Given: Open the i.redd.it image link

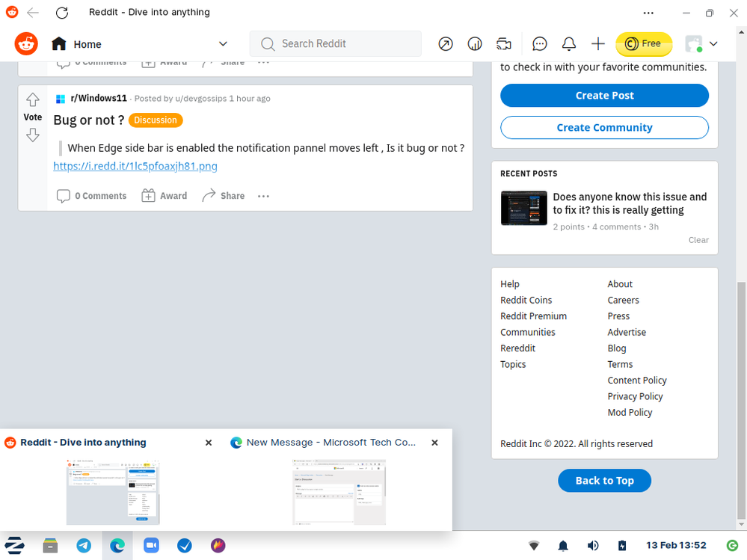Looking at the screenshot, I should pyautogui.click(x=135, y=166).
